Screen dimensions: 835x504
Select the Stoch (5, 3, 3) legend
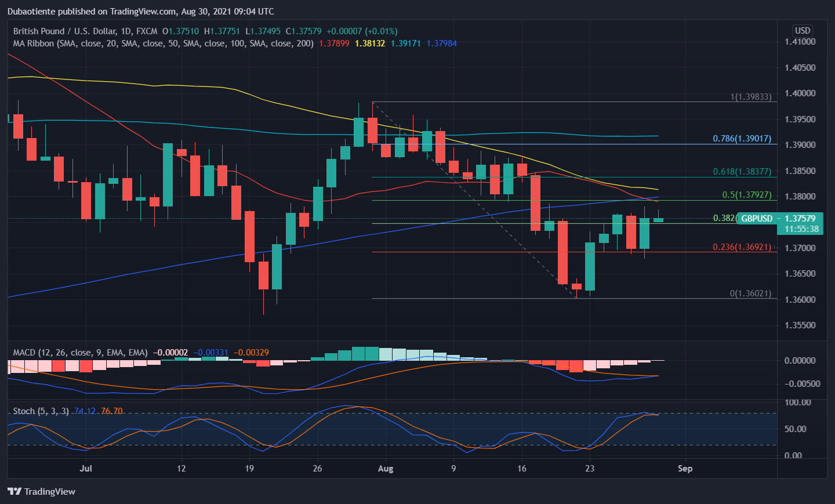tap(41, 411)
